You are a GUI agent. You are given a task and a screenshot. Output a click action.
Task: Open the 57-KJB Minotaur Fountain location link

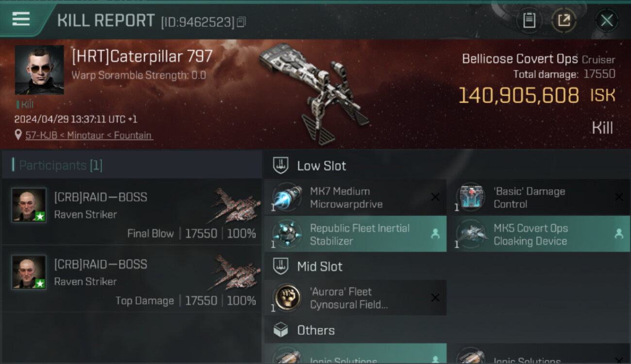pyautogui.click(x=88, y=135)
